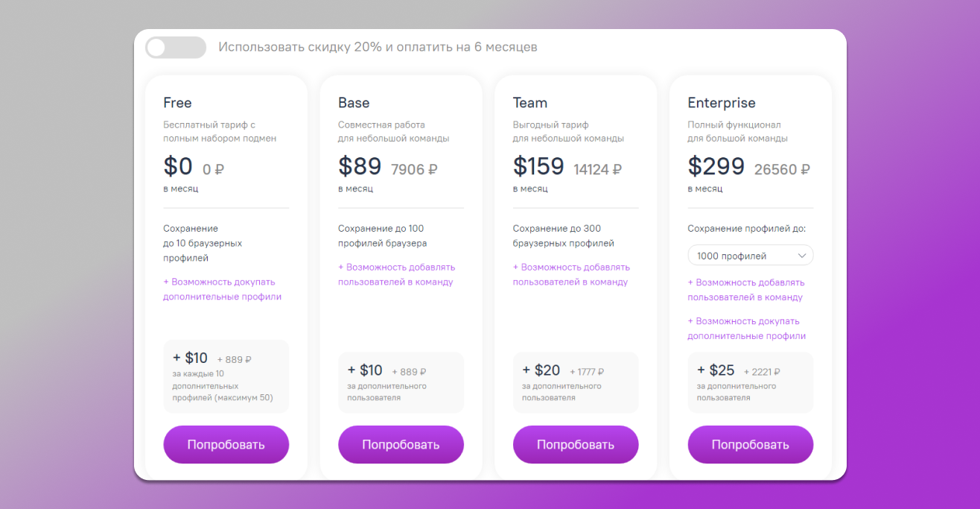Select the Enterprise plan title
Viewport: 980px width, 509px height.
coord(721,103)
